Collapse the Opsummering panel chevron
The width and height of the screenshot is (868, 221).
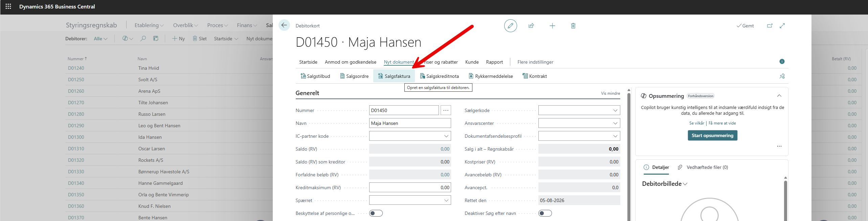[779, 96]
